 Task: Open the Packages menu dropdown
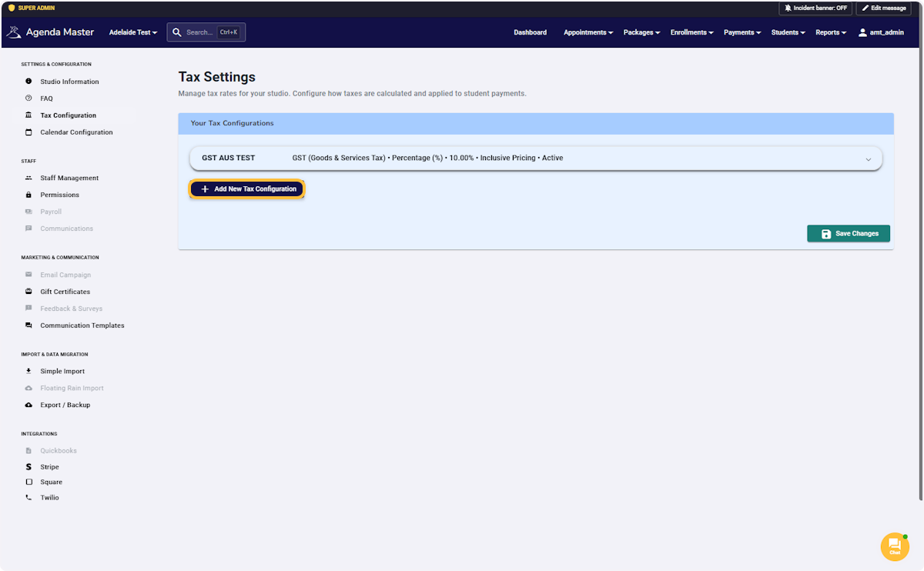tap(642, 32)
